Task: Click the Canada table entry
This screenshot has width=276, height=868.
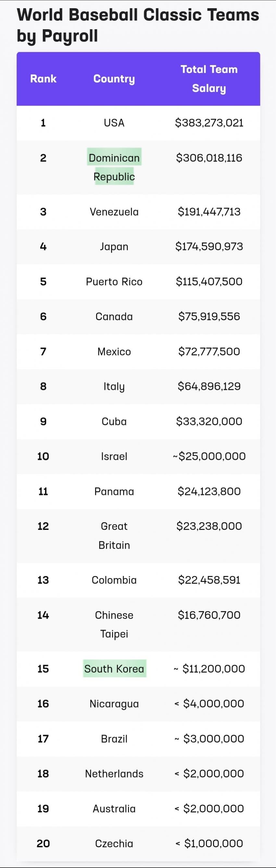Action: pyautogui.click(x=114, y=316)
